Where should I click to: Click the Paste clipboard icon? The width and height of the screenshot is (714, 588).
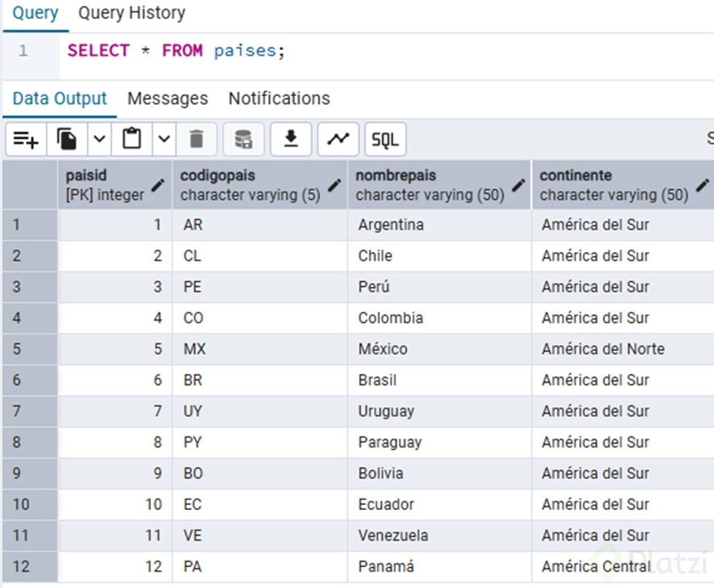(131, 139)
